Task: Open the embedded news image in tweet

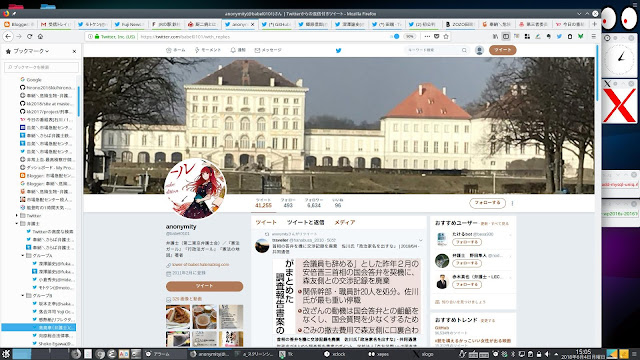Action: [x=347, y=296]
